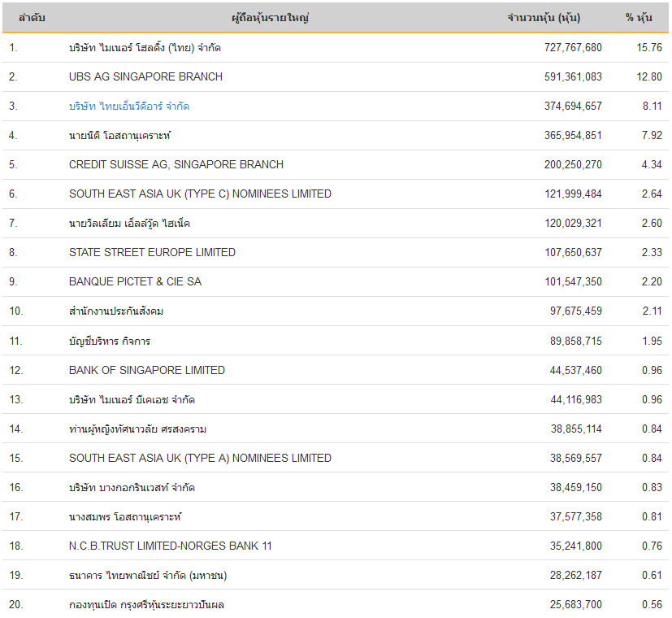Click percentage value 2.11

point(652,311)
